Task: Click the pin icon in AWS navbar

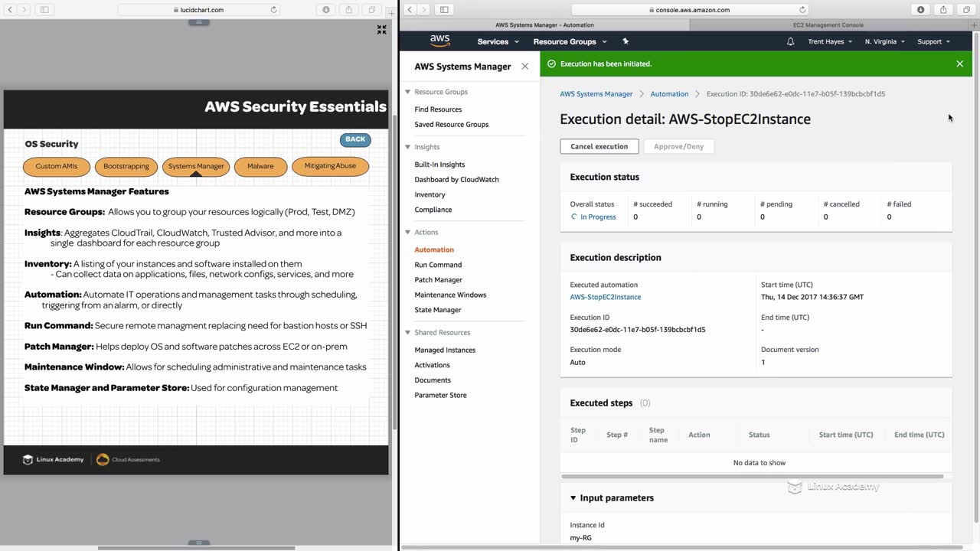Action: pos(626,41)
